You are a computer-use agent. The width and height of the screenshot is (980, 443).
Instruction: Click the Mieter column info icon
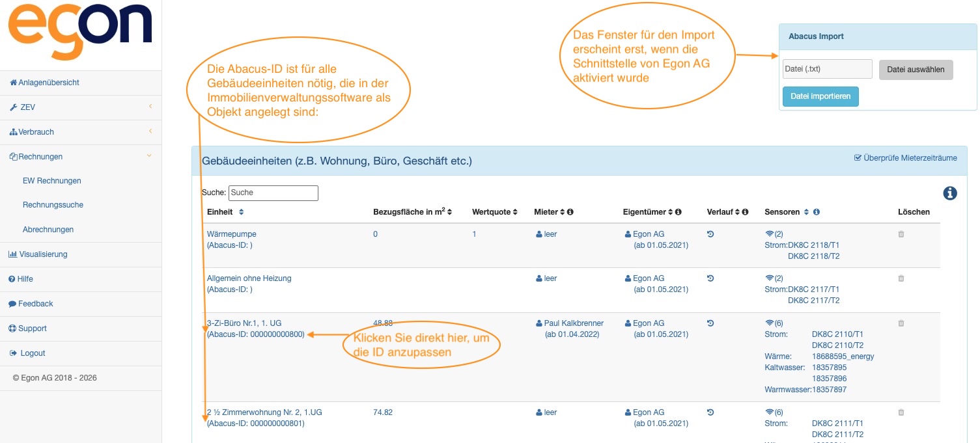point(570,212)
